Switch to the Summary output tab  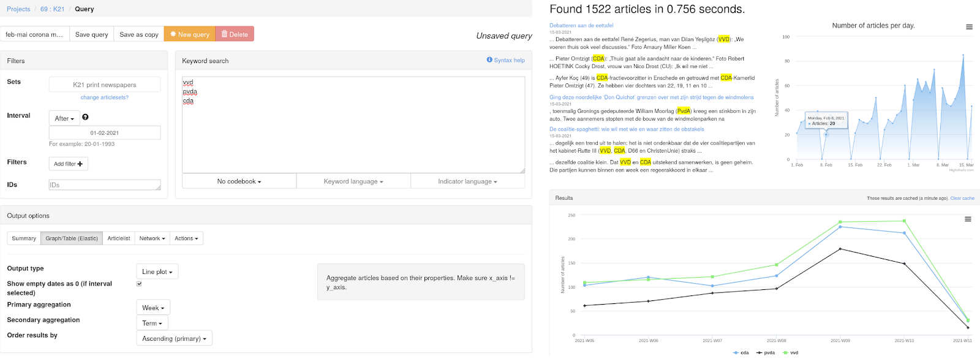coord(24,238)
